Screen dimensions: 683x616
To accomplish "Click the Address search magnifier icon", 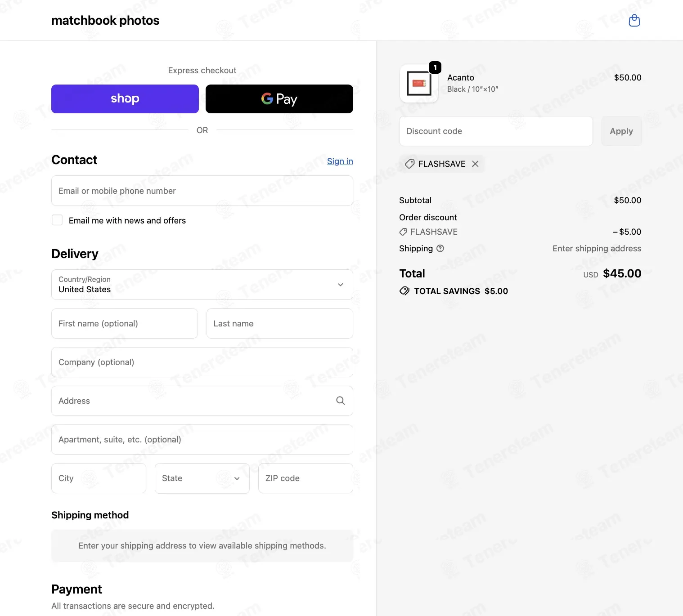I will tap(341, 401).
